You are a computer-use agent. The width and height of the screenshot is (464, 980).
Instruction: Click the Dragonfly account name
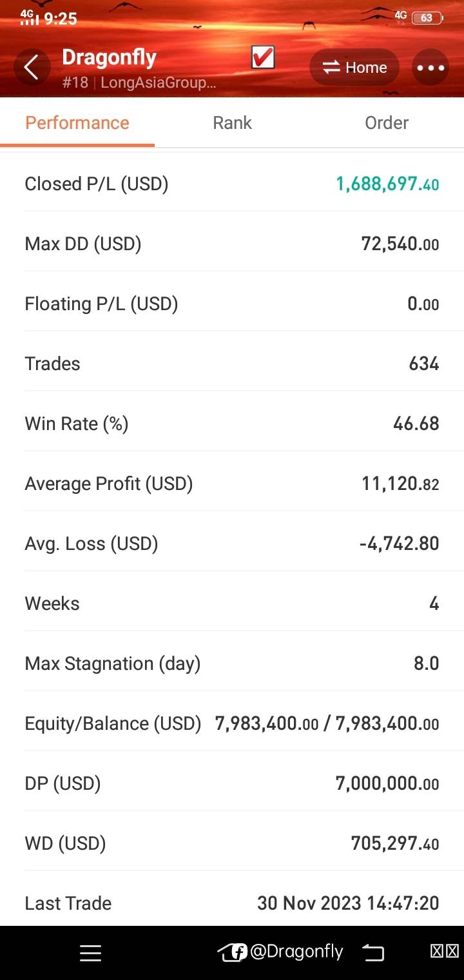pos(109,57)
